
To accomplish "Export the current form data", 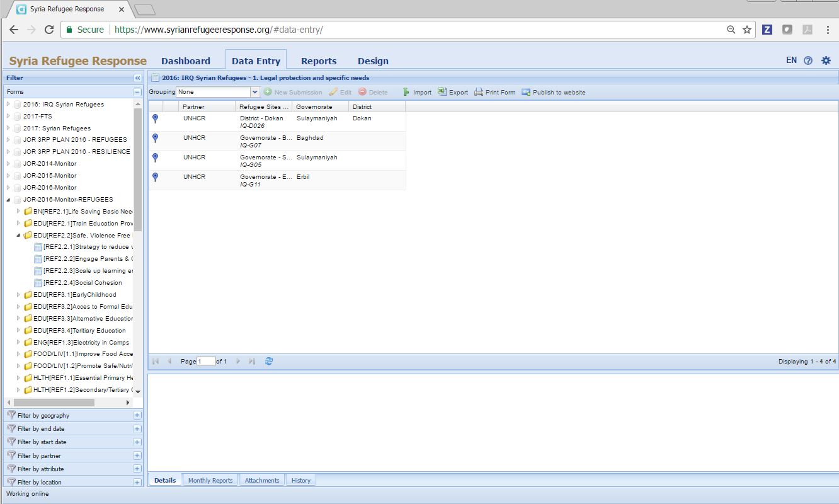I will pos(453,92).
